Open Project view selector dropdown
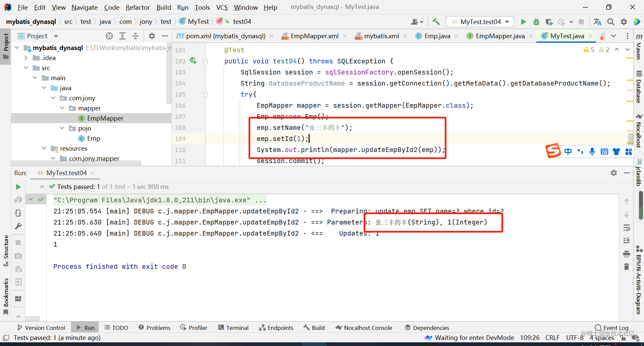 click(56, 36)
